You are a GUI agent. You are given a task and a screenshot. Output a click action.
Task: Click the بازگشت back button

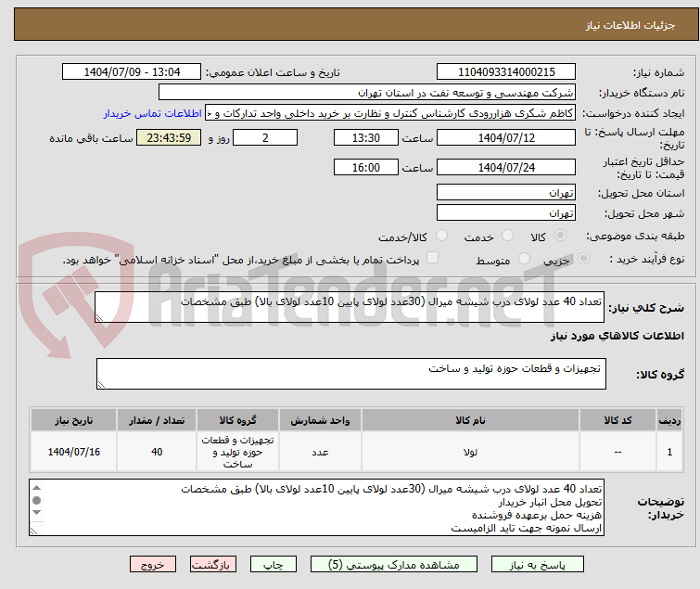(212, 565)
